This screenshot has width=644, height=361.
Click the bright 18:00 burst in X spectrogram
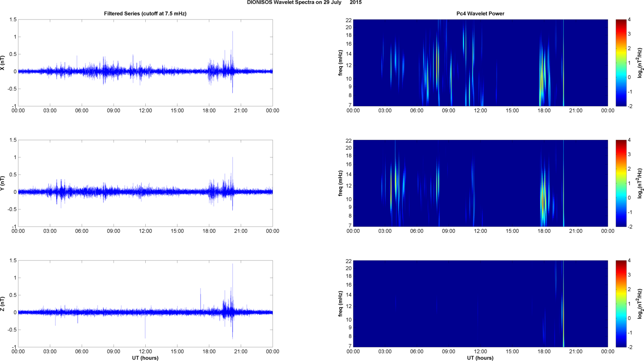click(542, 74)
